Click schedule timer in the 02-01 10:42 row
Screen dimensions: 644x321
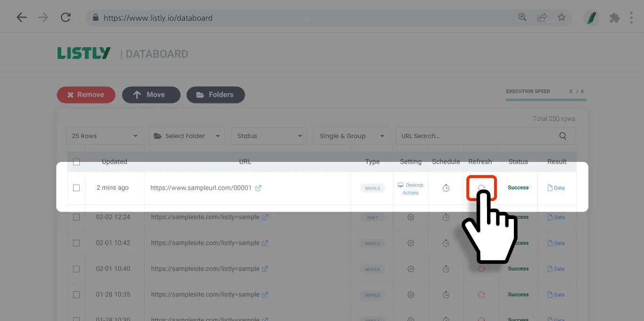coord(446,243)
